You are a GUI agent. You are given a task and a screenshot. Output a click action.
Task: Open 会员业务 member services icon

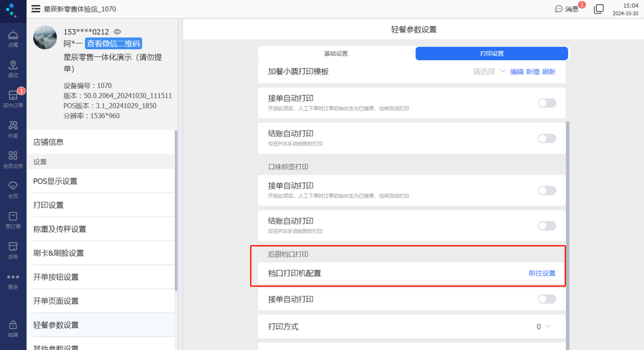click(13, 159)
